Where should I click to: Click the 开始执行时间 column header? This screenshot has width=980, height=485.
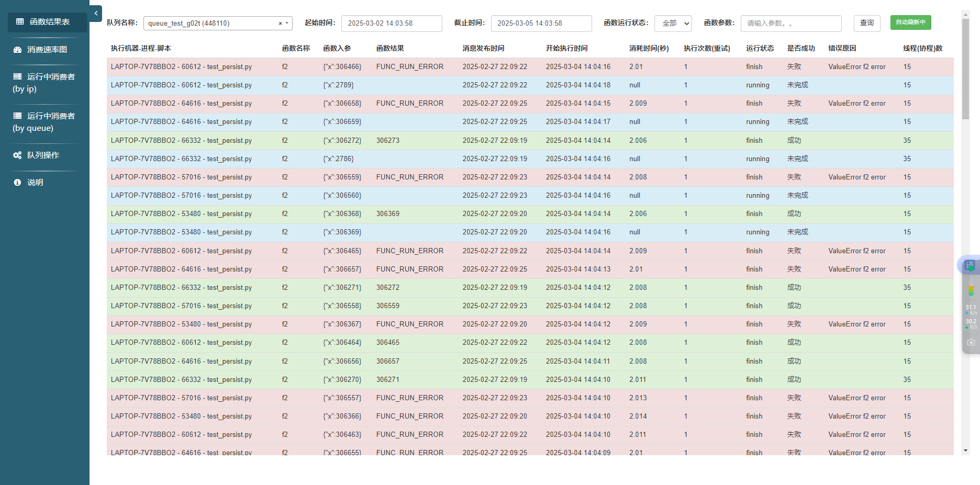click(566, 49)
